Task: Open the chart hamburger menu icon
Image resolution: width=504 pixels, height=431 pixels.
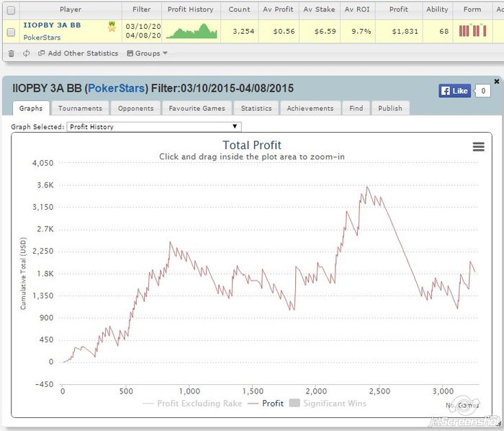Action: coord(478,146)
